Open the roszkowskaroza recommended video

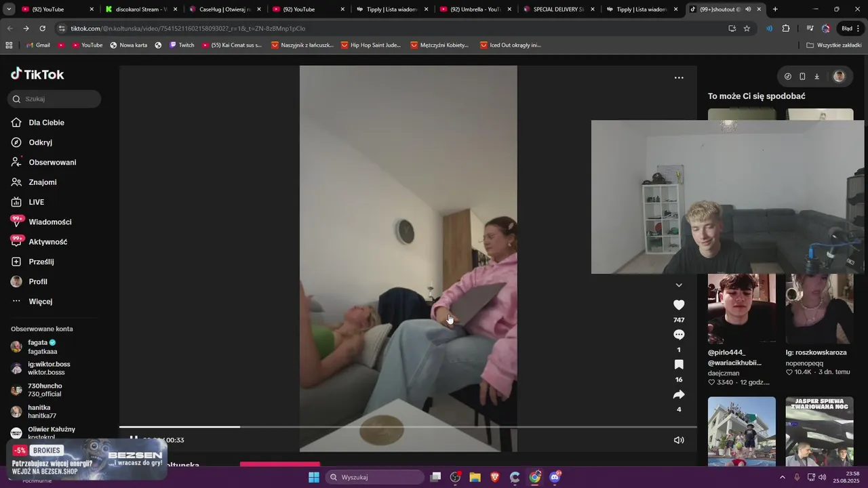point(820,309)
